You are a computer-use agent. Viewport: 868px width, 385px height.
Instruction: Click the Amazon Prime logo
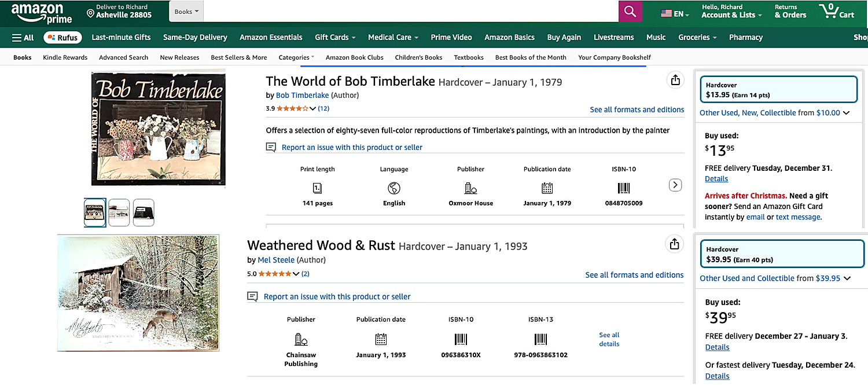click(x=41, y=12)
